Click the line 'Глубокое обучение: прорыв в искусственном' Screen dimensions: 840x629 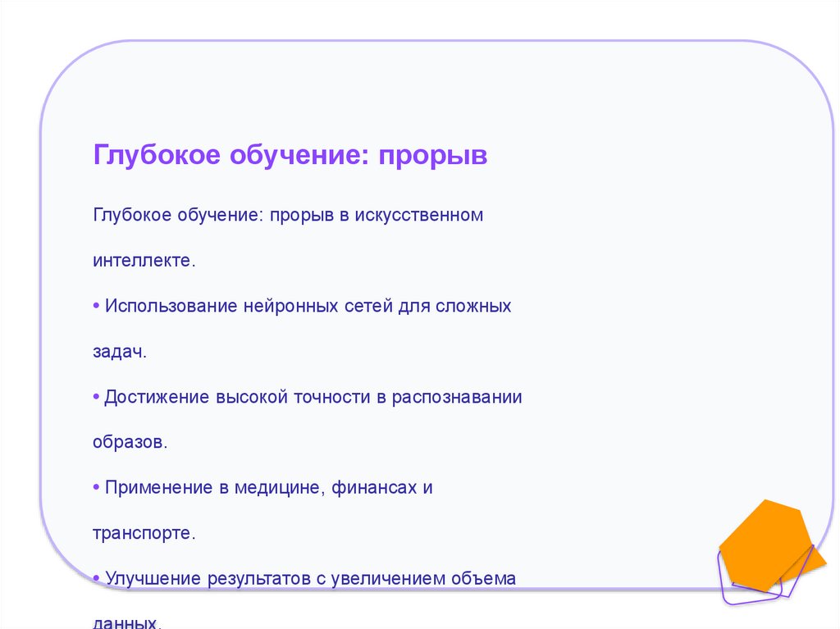pyautogui.click(x=288, y=214)
